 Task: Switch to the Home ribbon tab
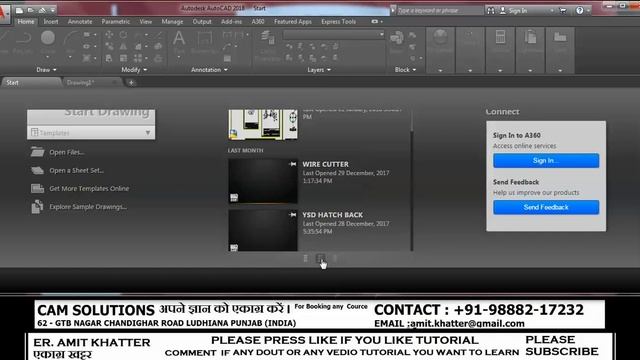[x=26, y=22]
